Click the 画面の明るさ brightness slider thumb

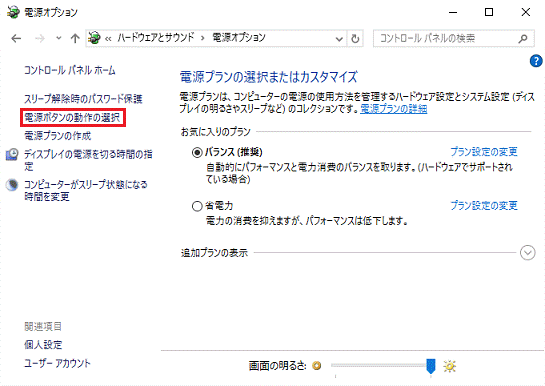(431, 366)
